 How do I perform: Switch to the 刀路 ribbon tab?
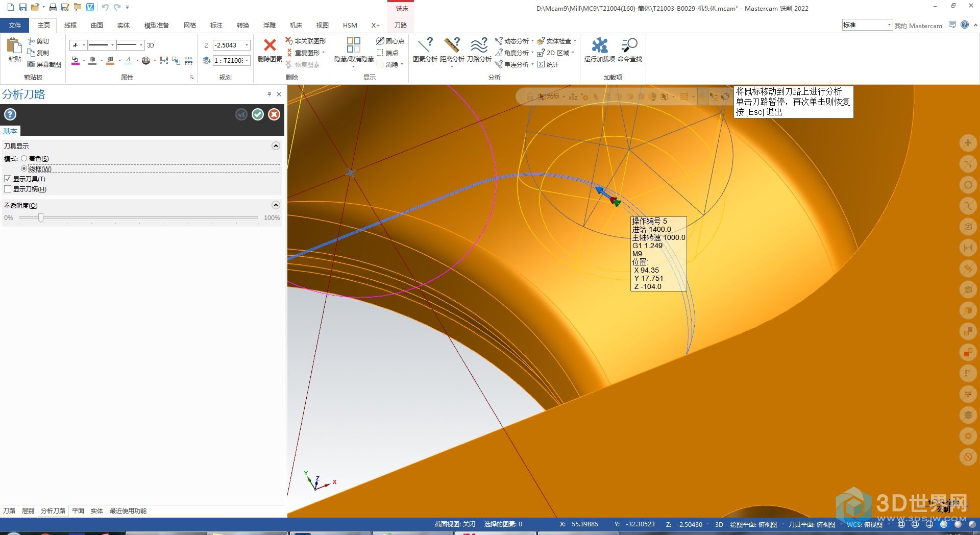401,25
